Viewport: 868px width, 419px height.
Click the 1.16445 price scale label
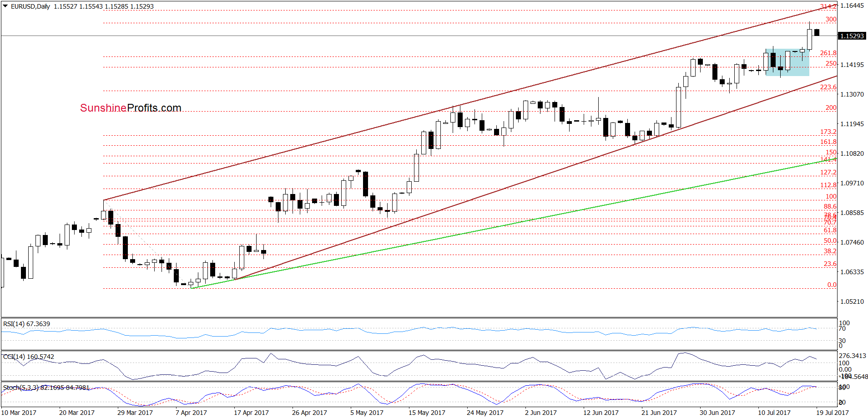coord(852,6)
